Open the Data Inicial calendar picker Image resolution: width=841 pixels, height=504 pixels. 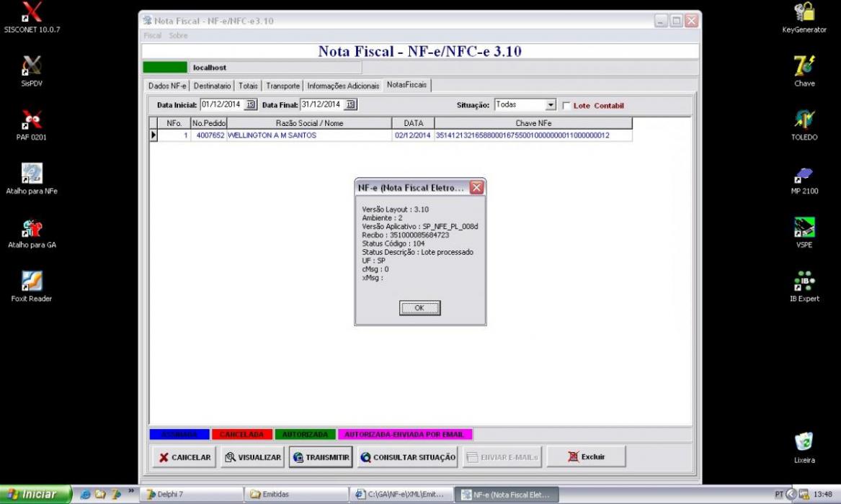pyautogui.click(x=251, y=105)
